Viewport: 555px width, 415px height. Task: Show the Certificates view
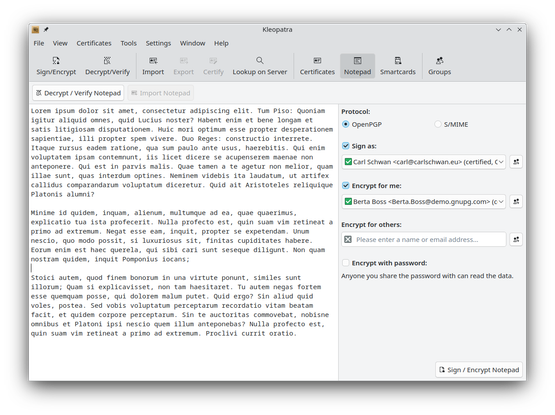tap(317, 66)
